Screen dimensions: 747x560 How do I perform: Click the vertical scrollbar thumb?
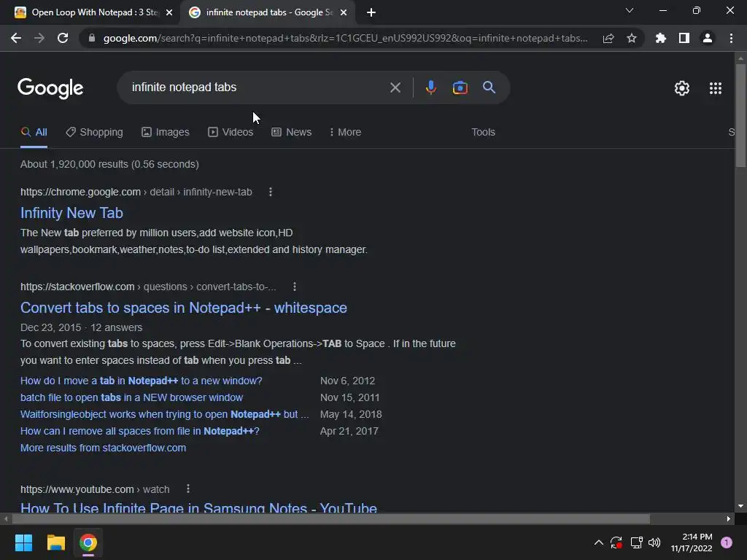point(740,115)
